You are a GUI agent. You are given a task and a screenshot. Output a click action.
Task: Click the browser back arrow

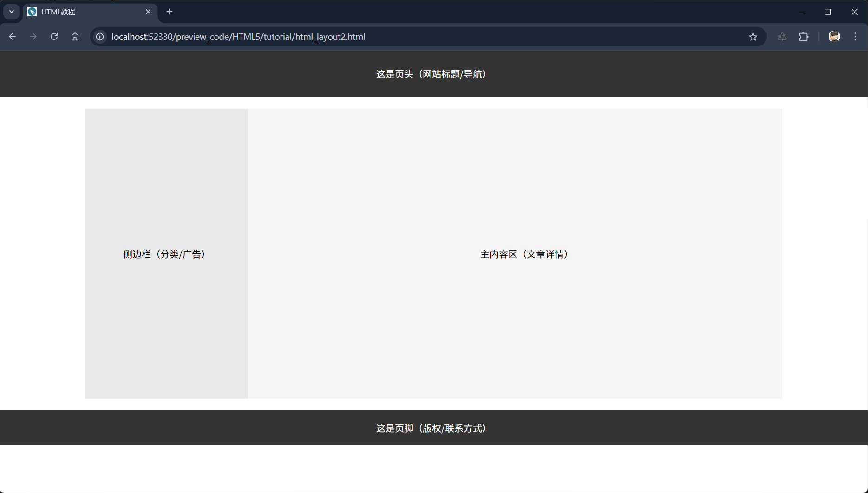point(13,37)
